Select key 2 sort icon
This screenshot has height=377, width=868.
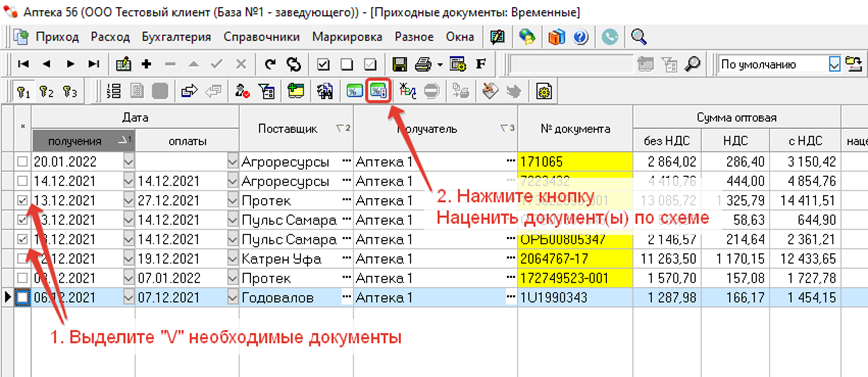(46, 91)
